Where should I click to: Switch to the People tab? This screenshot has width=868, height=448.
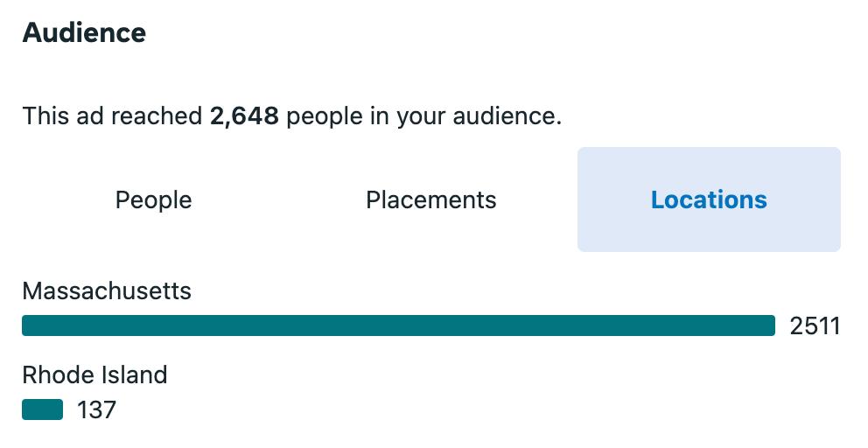point(153,200)
